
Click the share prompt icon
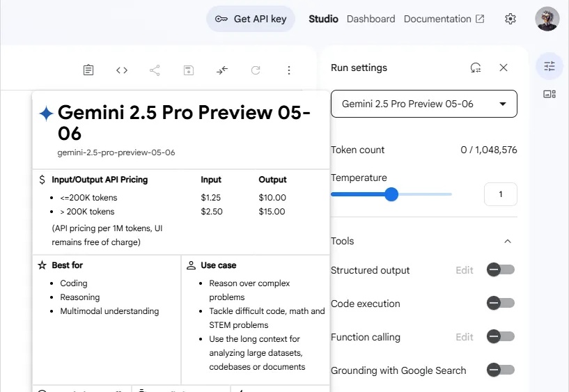[x=155, y=70]
